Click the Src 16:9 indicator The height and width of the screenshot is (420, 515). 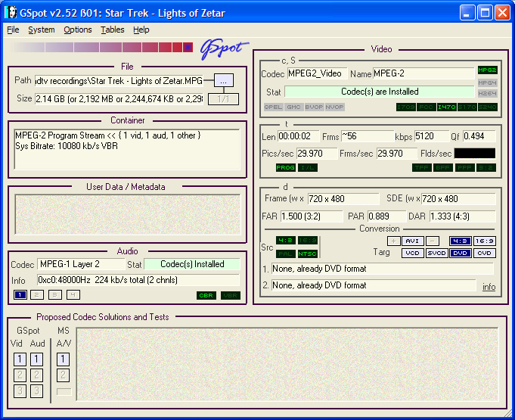[x=308, y=241]
